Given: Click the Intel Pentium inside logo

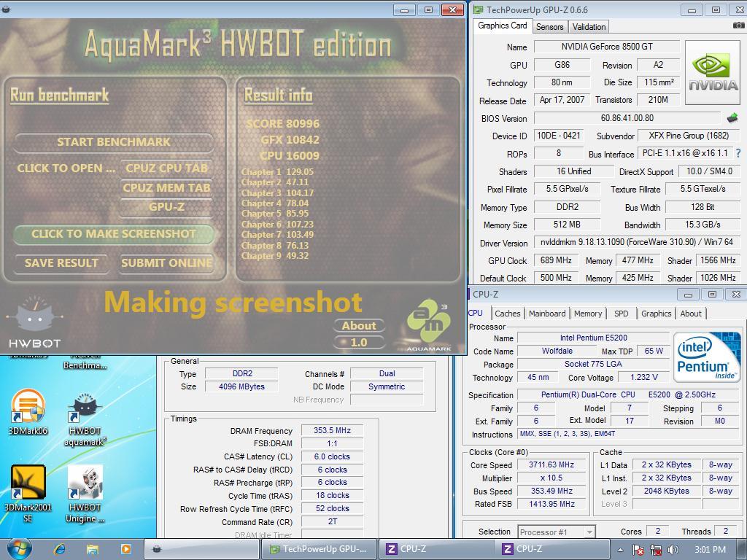Looking at the screenshot, I should 707,357.
